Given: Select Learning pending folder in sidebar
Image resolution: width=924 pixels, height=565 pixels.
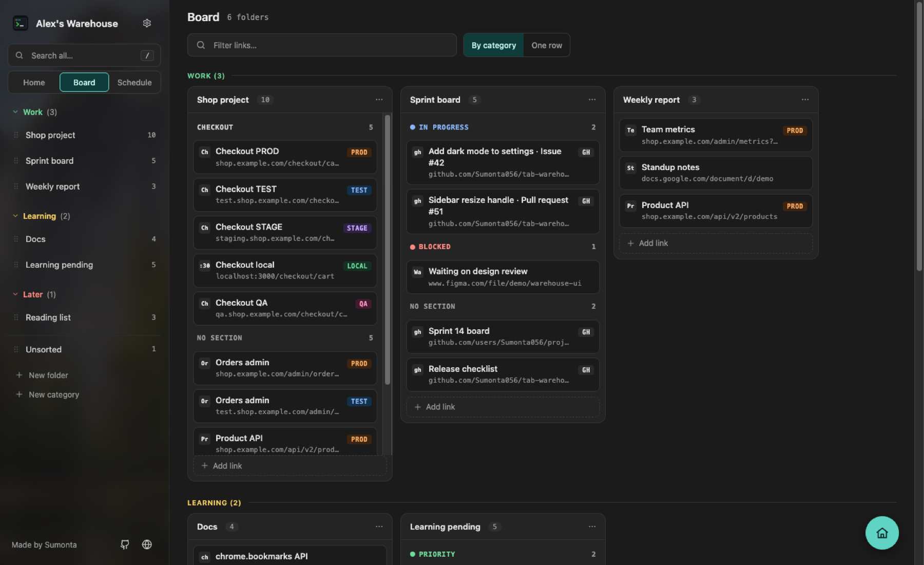Looking at the screenshot, I should click(x=85, y=265).
